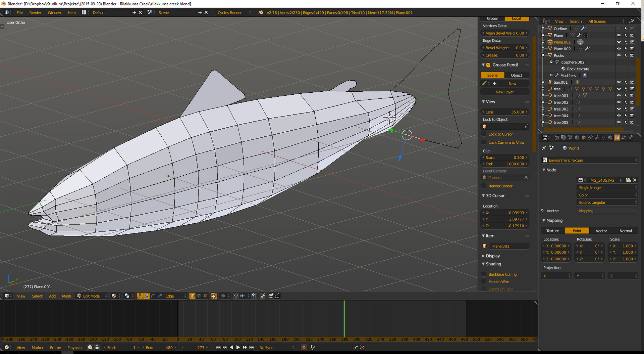Click the Lens 35.000 value field
644x354 pixels.
(505, 112)
